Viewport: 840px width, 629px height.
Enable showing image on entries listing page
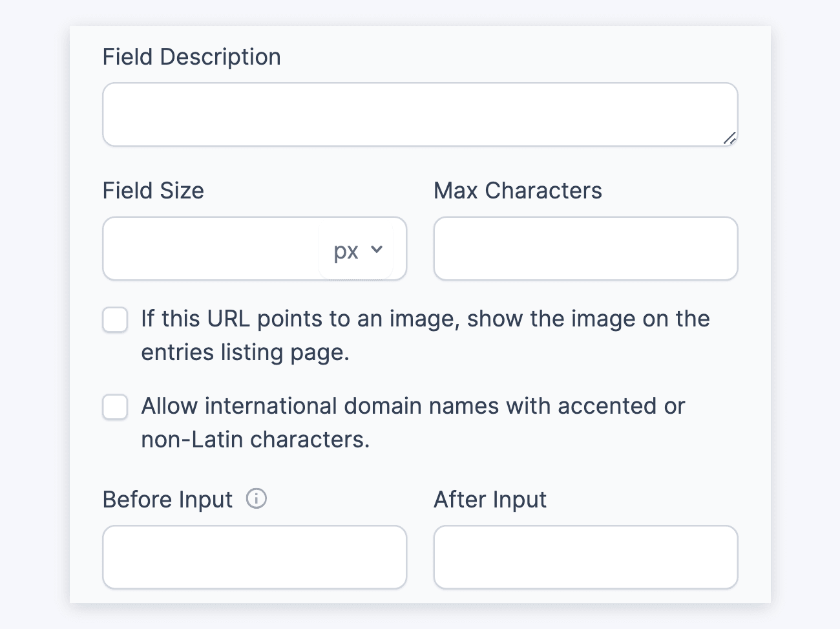[x=115, y=320]
